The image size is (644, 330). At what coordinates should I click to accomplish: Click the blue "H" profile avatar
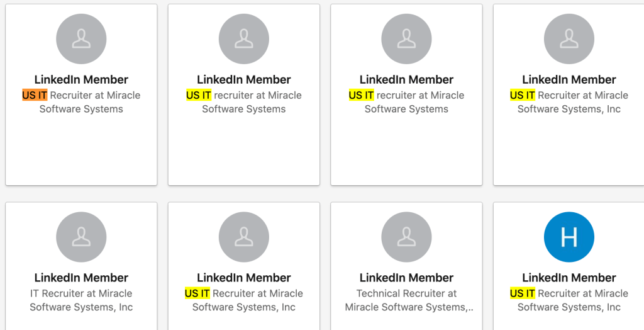click(x=569, y=237)
